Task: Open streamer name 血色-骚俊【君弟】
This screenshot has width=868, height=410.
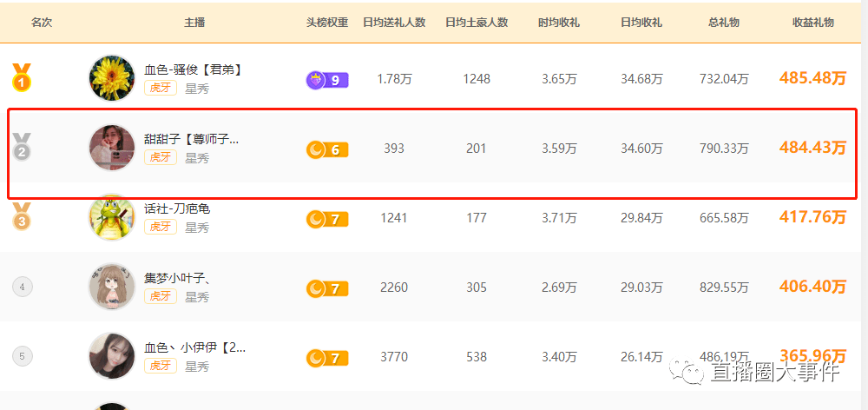Action: tap(193, 69)
